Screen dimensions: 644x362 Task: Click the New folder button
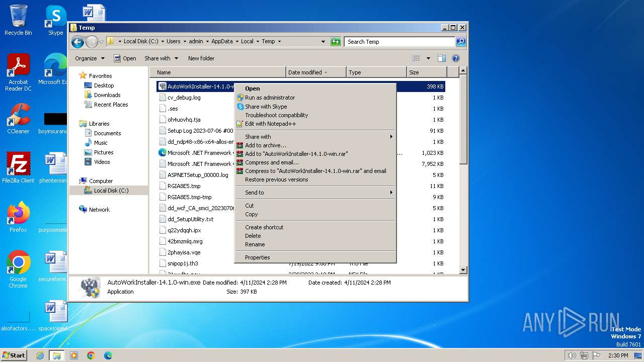click(201, 58)
